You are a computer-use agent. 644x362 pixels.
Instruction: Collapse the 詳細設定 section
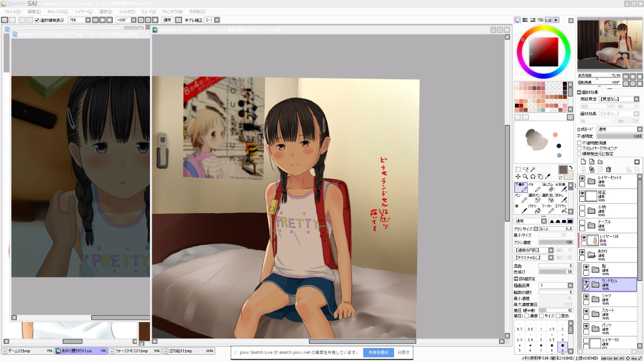tap(516, 279)
